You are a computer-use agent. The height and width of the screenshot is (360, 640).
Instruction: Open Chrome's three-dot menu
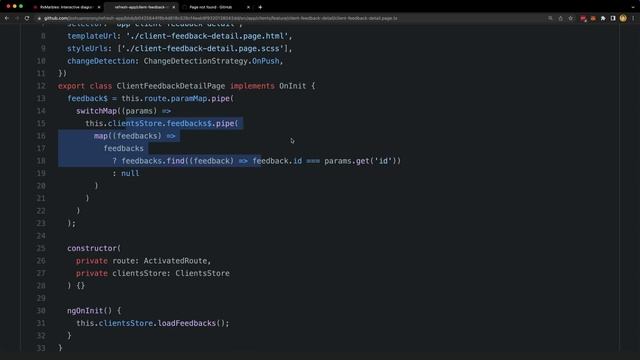pos(633,18)
